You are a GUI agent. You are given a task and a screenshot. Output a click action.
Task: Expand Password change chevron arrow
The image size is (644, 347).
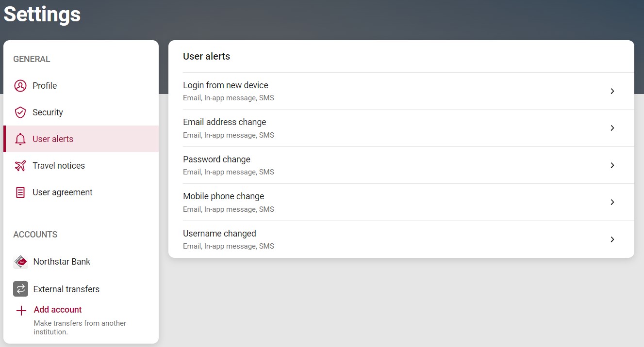[612, 165]
